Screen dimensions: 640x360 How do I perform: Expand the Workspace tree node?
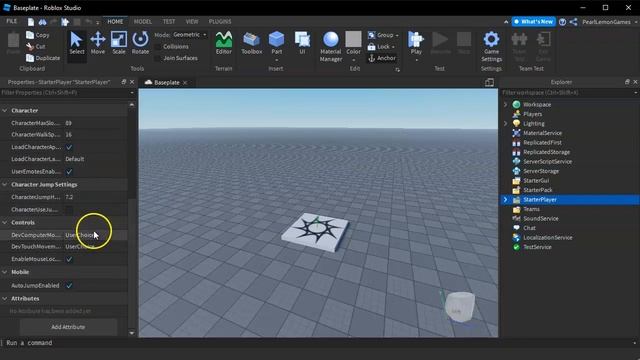(x=506, y=104)
